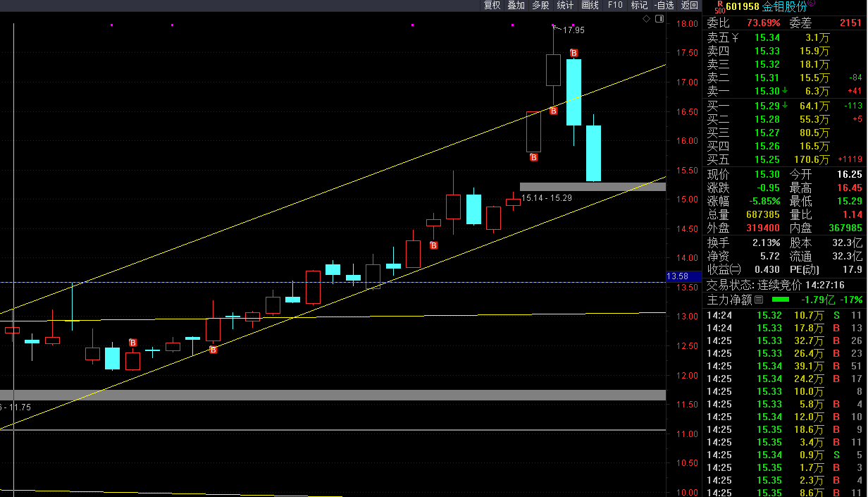Image resolution: width=868 pixels, height=497 pixels.
Task: Open the 复权 menu
Action: point(492,6)
